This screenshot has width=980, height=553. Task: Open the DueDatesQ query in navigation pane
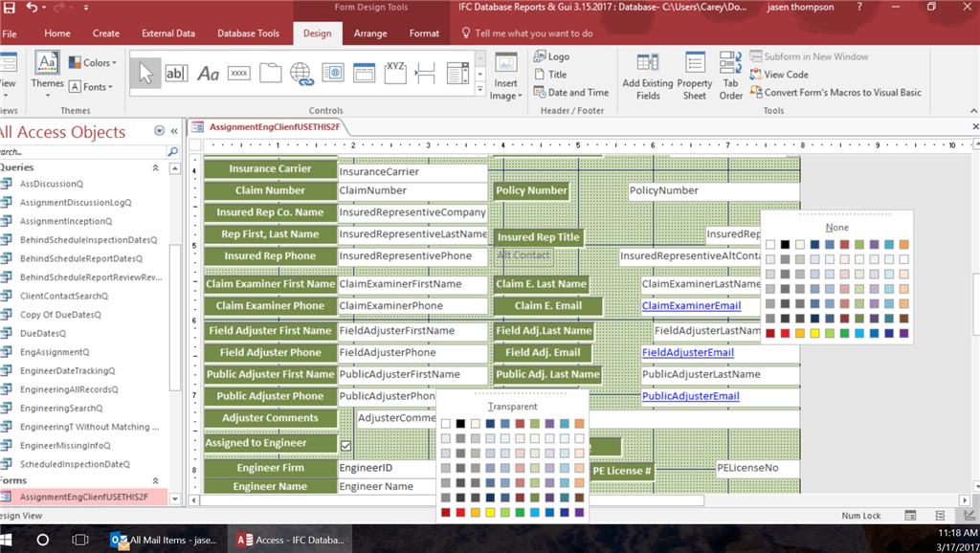click(x=43, y=333)
